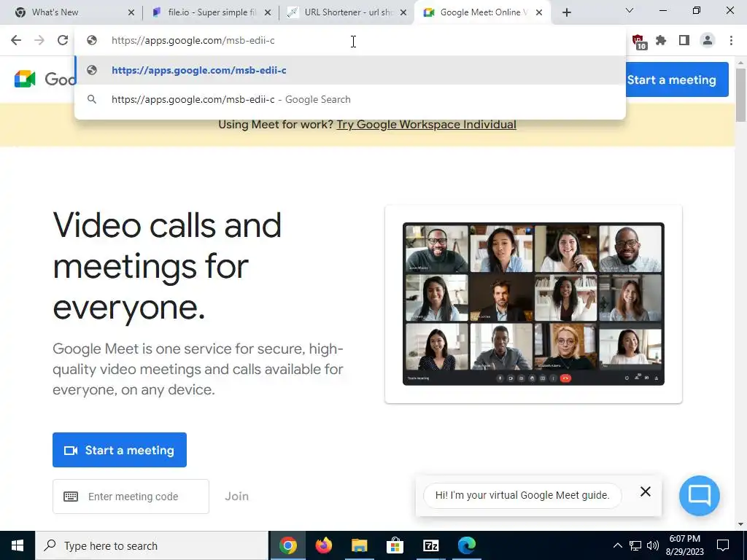Open the Windows Start menu
This screenshot has height=560, width=747.
coord(18,545)
